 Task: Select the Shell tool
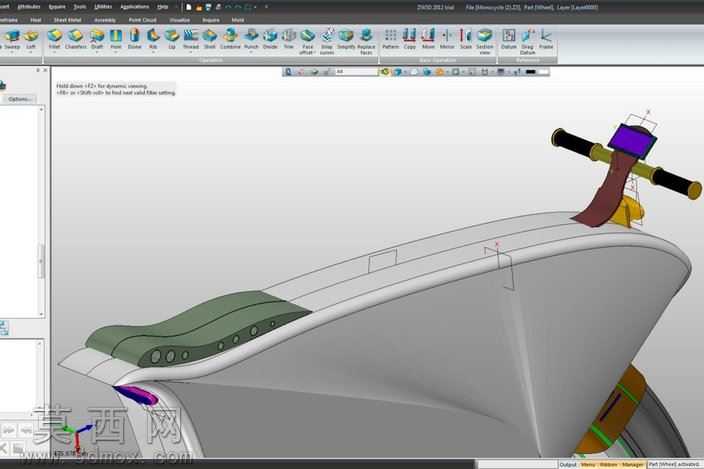210,39
